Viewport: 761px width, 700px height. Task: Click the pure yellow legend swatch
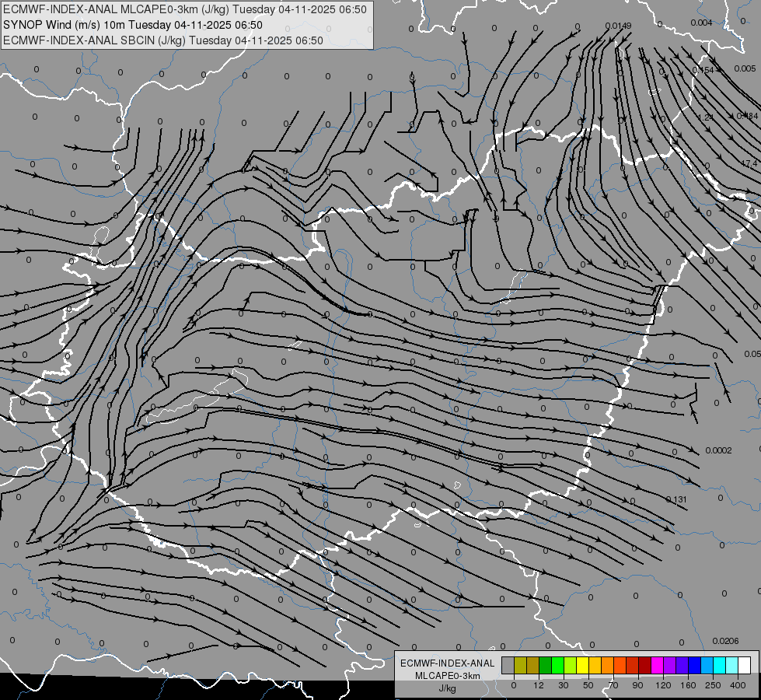click(x=582, y=665)
